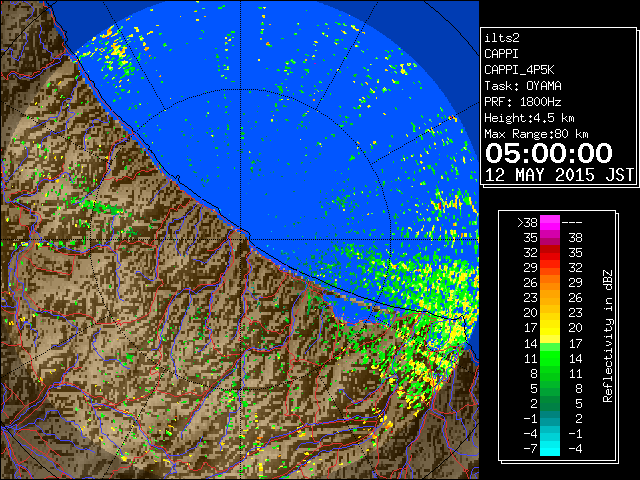640x480 pixels.
Task: Click the magenta >38 dBZ legend swatch
Action: tap(550, 222)
